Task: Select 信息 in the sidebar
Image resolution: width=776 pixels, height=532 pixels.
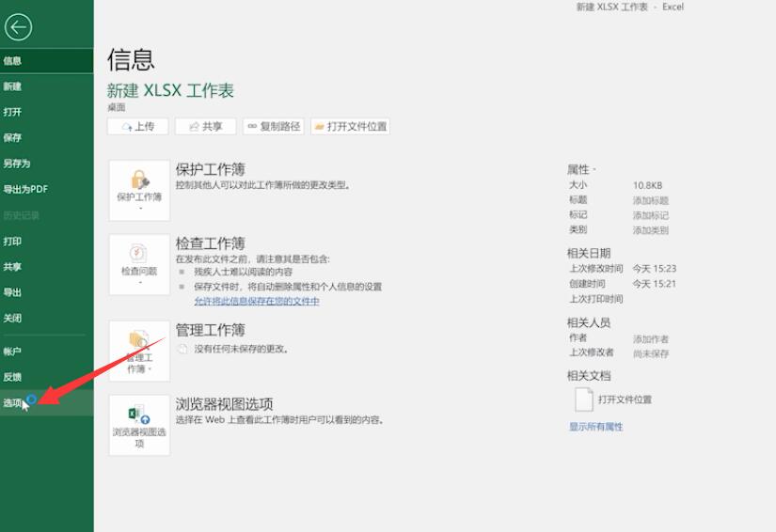Action: (x=46, y=61)
